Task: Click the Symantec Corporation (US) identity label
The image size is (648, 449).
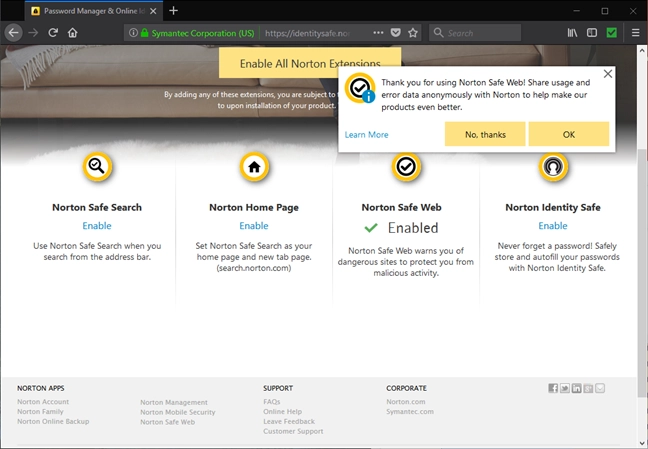Action: click(203, 33)
